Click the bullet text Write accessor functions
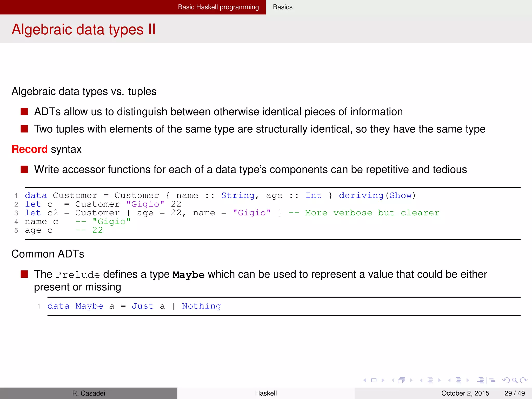Viewport: 532px width, 399px height. click(251, 170)
